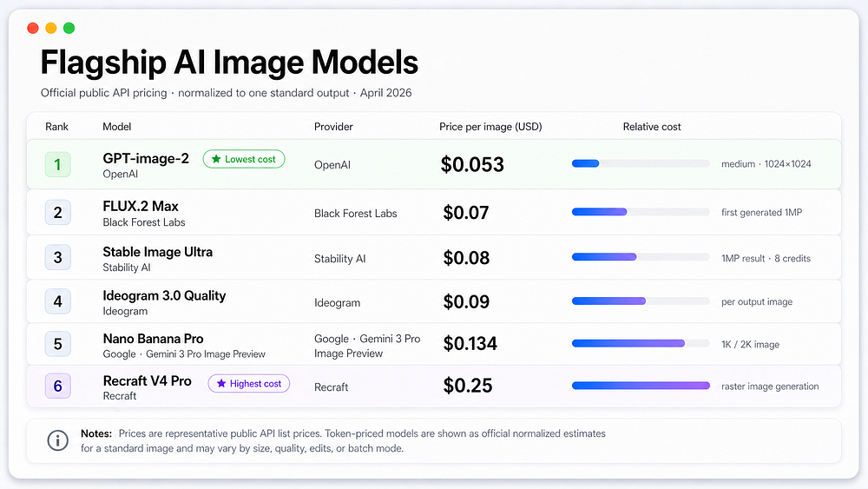The width and height of the screenshot is (868, 489).
Task: Select rank 4 badge for Ideogram 3.0 Quality
Action: [57, 301]
